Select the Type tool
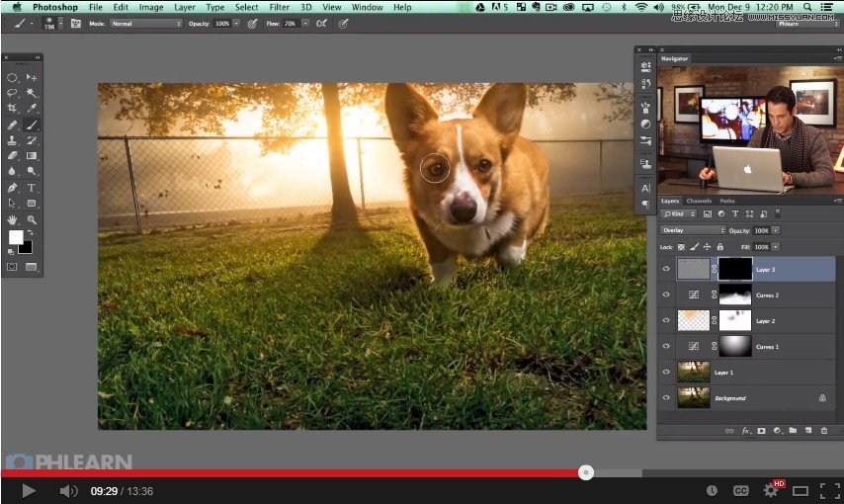Image resolution: width=844 pixels, height=504 pixels. tap(32, 188)
